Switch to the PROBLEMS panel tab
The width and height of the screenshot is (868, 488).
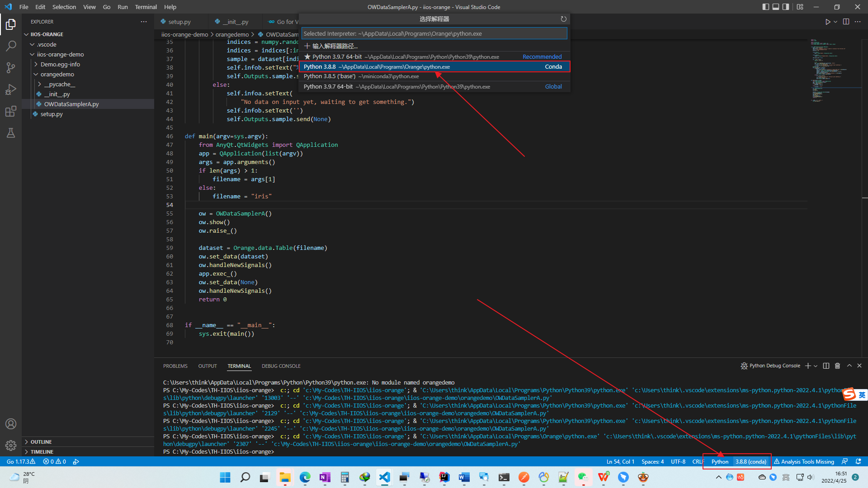[x=175, y=366]
